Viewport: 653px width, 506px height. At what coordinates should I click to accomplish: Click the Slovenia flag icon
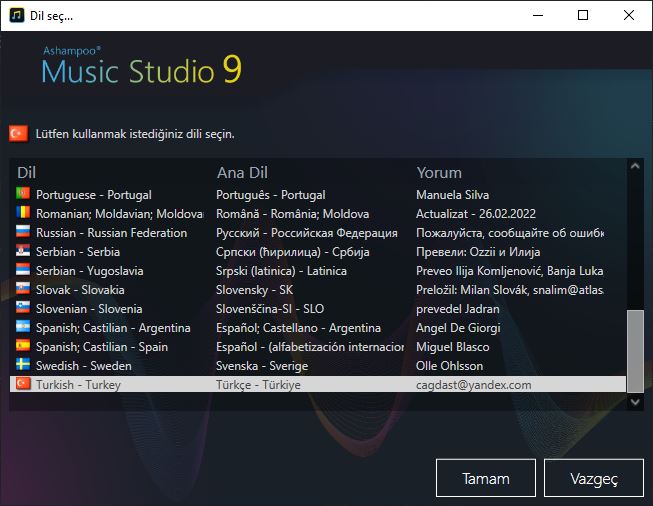tap(23, 307)
